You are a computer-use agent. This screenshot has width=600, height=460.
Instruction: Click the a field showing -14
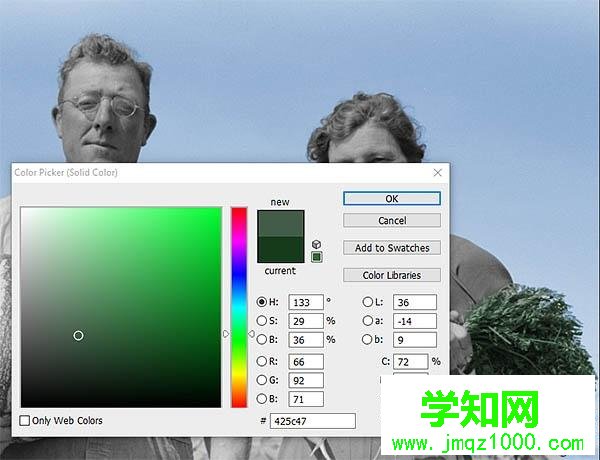415,321
